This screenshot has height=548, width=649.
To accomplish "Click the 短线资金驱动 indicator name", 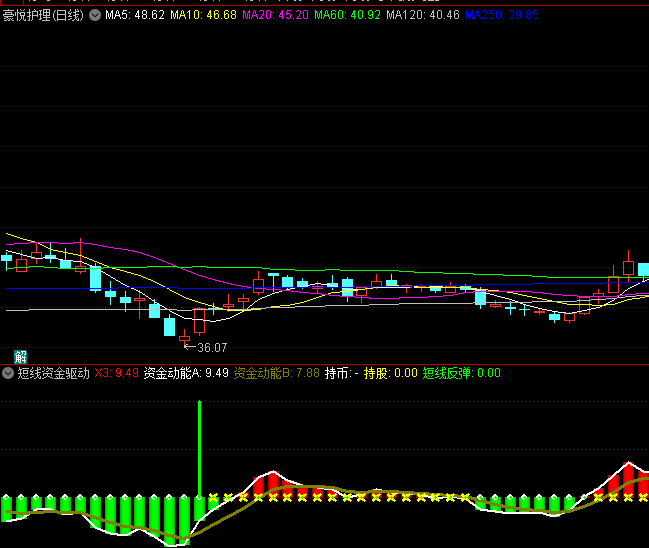I will click(x=53, y=373).
